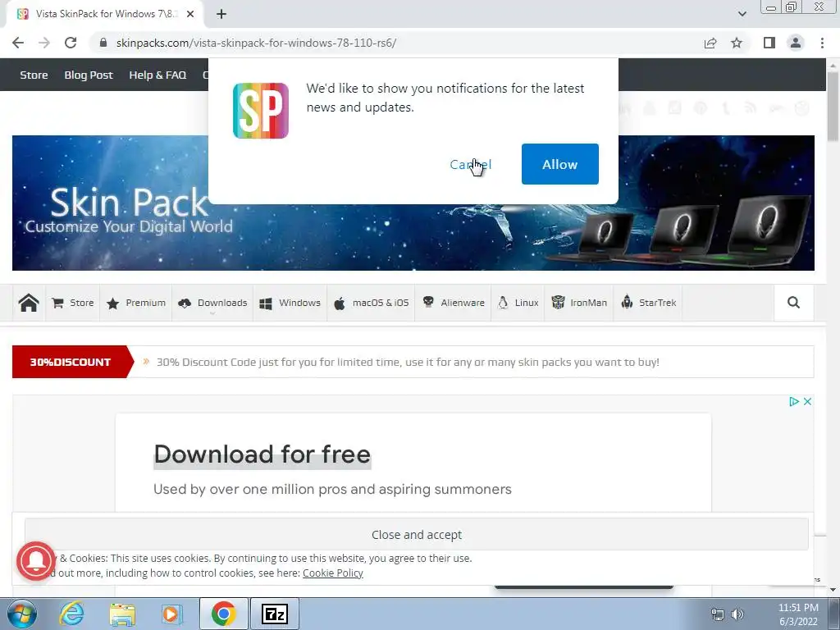Image resolution: width=840 pixels, height=630 pixels.
Task: Dismiss notification prompt with Cancel
Action: click(470, 164)
